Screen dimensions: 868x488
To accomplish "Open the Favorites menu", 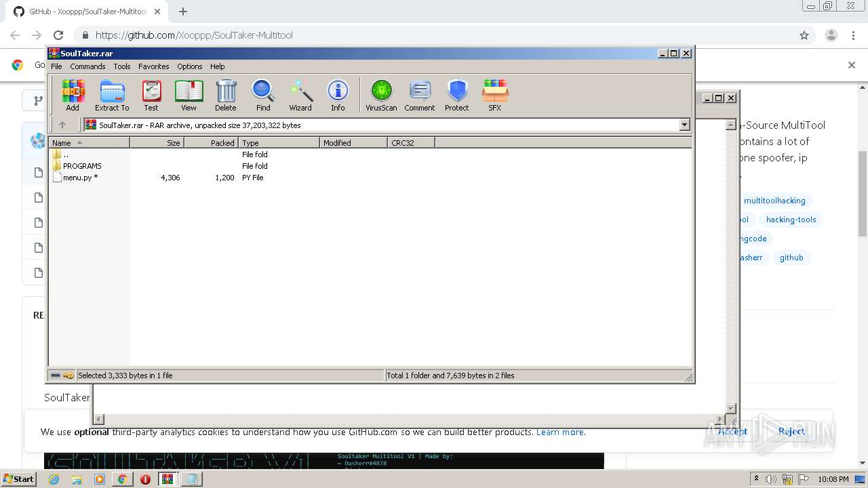I will (154, 66).
